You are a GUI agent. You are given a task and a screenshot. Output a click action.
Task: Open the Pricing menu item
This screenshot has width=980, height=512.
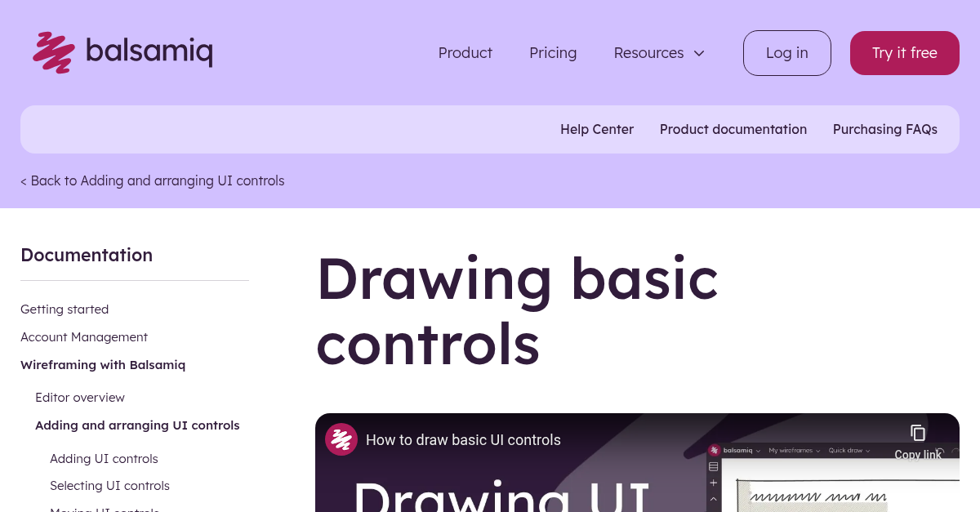(x=553, y=53)
